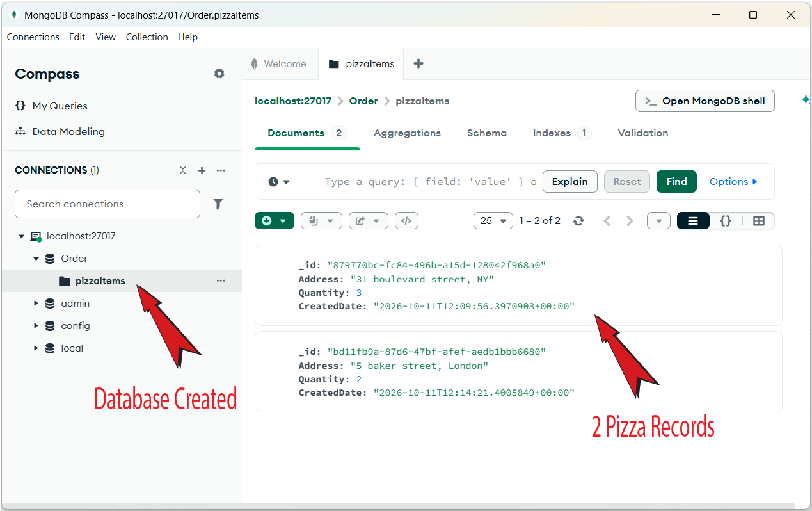Image resolution: width=812 pixels, height=511 pixels.
Task: Click the _id value starting bd11fb9a
Action: pyautogui.click(x=436, y=352)
